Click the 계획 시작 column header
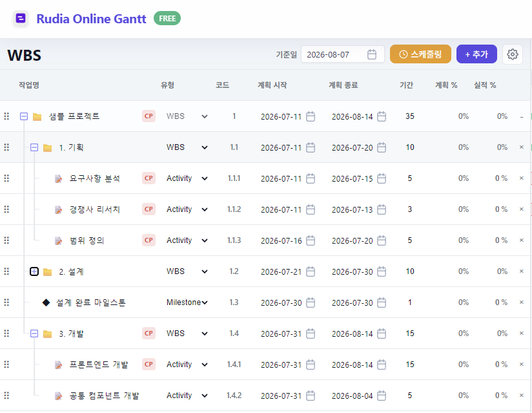Screen dimensions: 532x413 (272, 85)
